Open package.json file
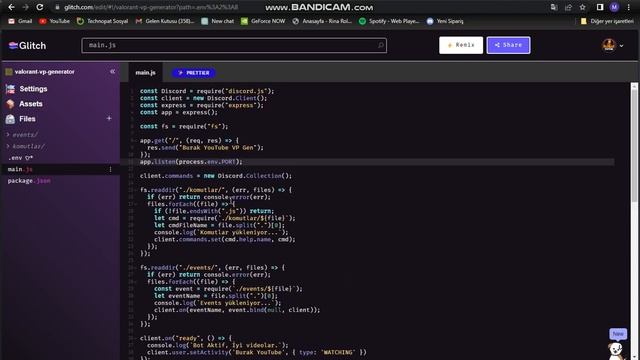This screenshot has width=640, height=360. (x=29, y=181)
